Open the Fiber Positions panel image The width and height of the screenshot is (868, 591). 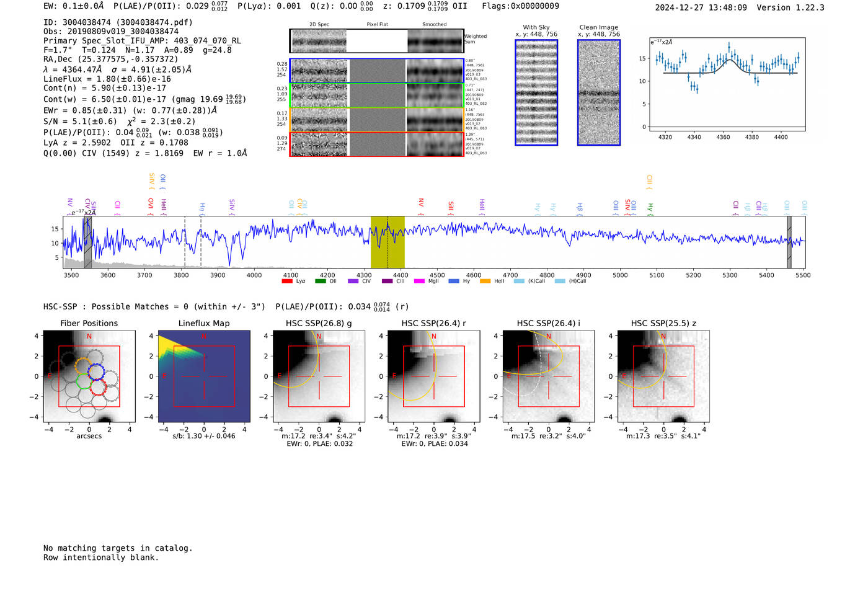89,376
